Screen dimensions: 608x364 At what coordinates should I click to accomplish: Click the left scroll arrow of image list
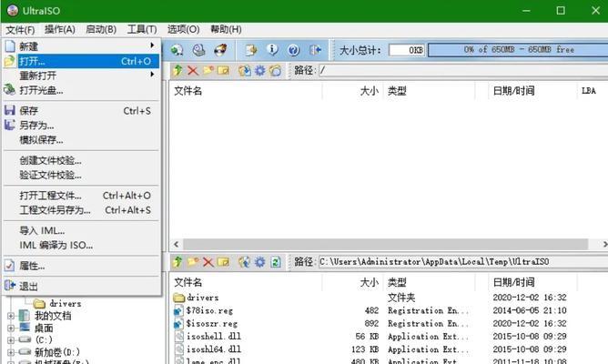tap(176, 244)
